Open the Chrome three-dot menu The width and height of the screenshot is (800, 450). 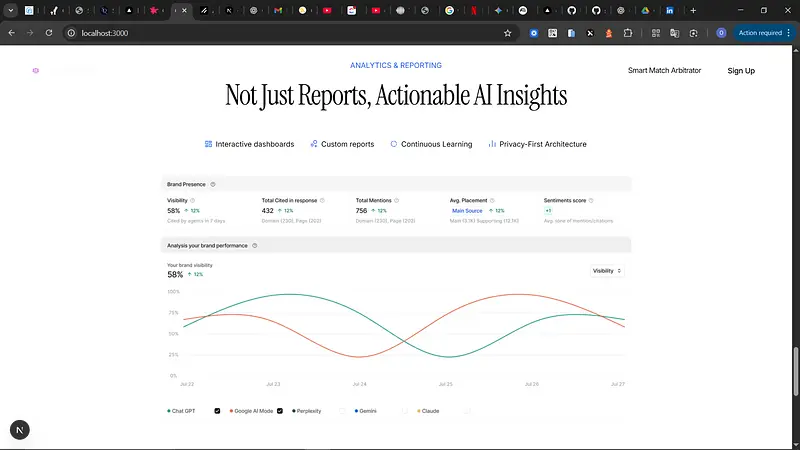(789, 33)
